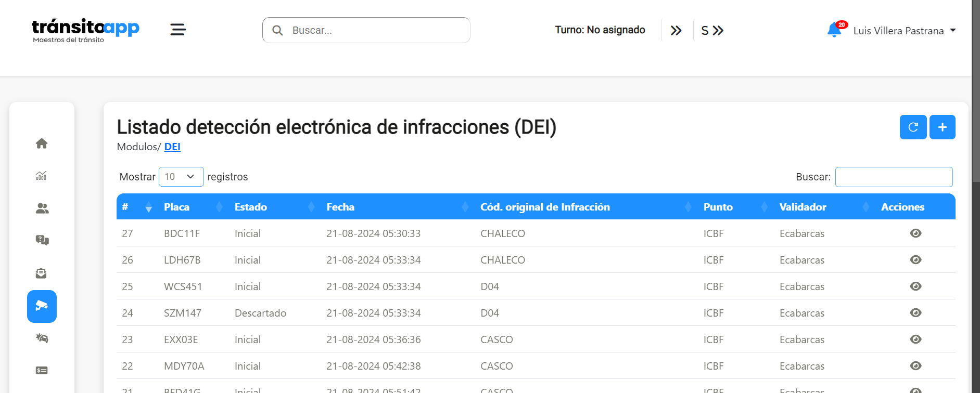Click the search magnifier icon
Viewport: 980px width, 393px height.
point(278,31)
